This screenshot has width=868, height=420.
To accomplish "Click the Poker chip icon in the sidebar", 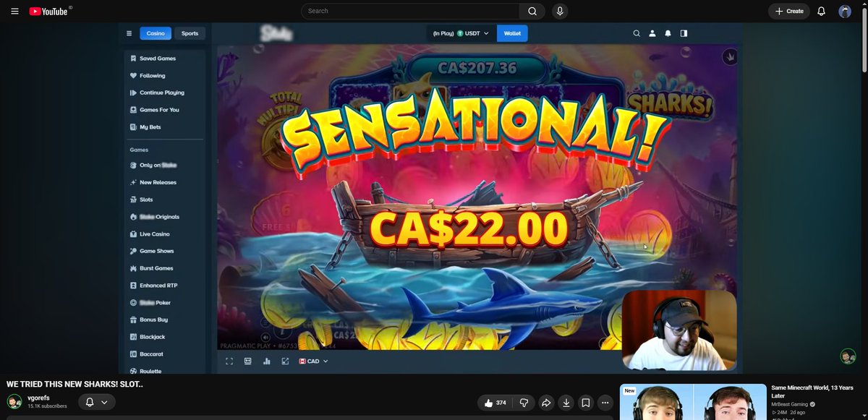I will point(133,303).
